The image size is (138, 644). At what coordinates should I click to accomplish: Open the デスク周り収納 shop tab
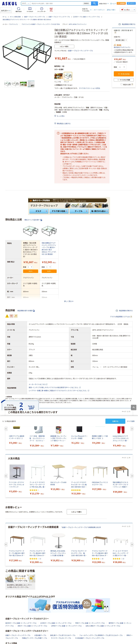[x=59, y=211]
